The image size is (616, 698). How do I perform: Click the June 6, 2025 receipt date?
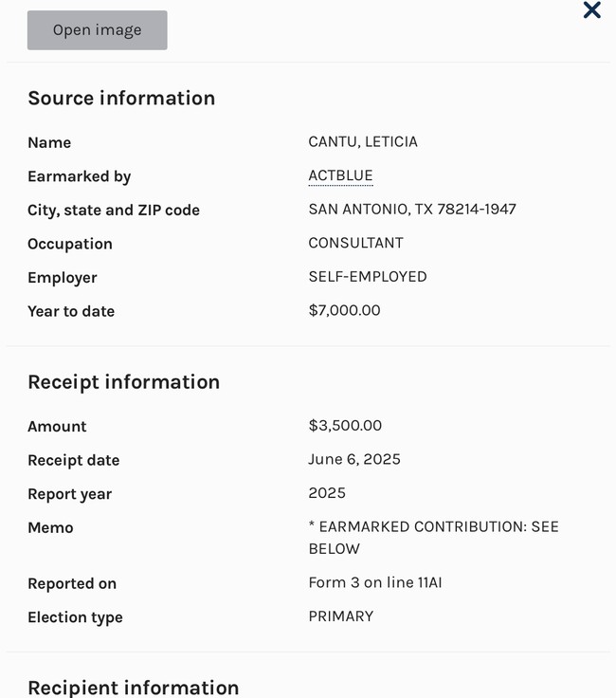pos(354,459)
